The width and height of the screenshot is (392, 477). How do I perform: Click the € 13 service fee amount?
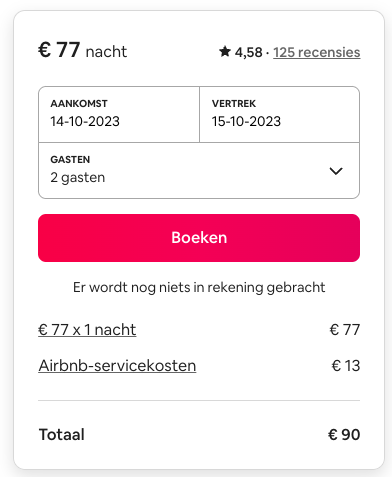pyautogui.click(x=346, y=366)
